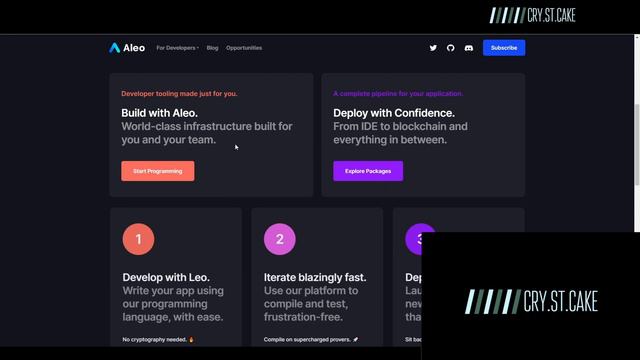640x360 pixels.
Task: Click the Explore Packages button
Action: 368,171
